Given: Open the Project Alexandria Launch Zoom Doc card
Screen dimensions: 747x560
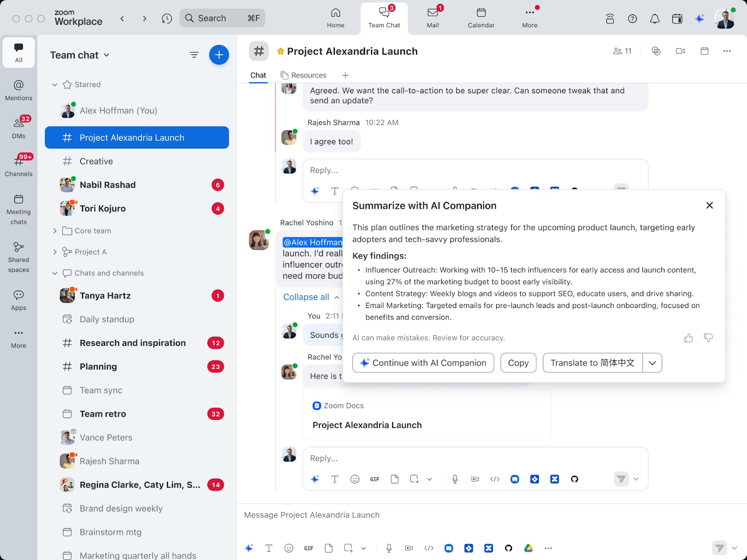Looking at the screenshot, I should 427,415.
